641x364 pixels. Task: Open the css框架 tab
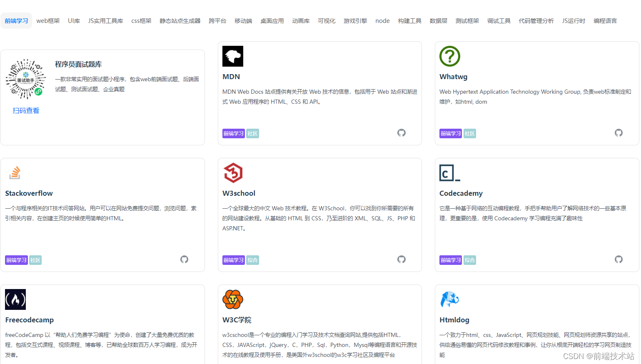(141, 21)
